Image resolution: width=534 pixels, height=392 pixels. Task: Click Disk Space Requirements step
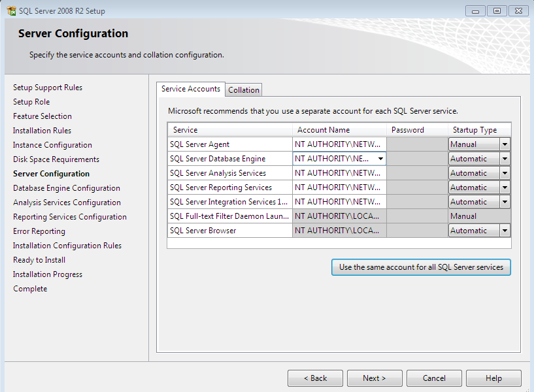[x=56, y=159]
